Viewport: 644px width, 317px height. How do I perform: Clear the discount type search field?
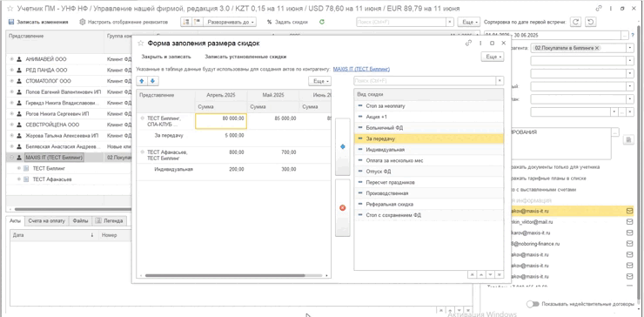tap(500, 81)
